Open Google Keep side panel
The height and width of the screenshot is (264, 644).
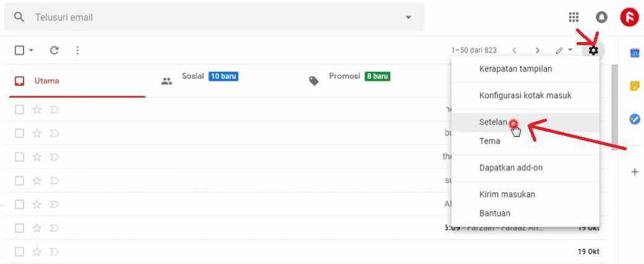click(634, 86)
